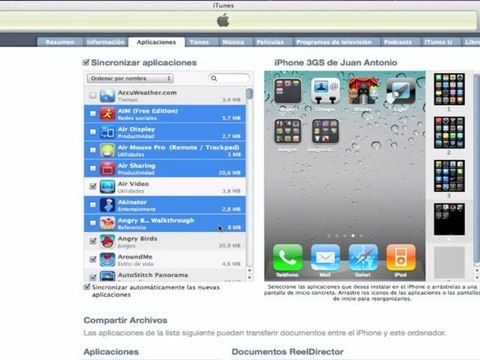This screenshot has width=480, height=360.
Task: Open the Programas de televisión tab
Action: point(334,42)
